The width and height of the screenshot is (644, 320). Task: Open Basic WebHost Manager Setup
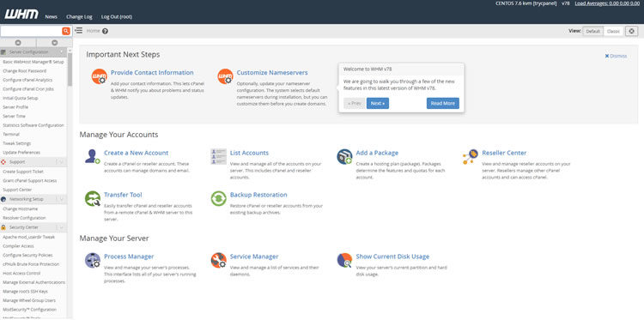33,62
